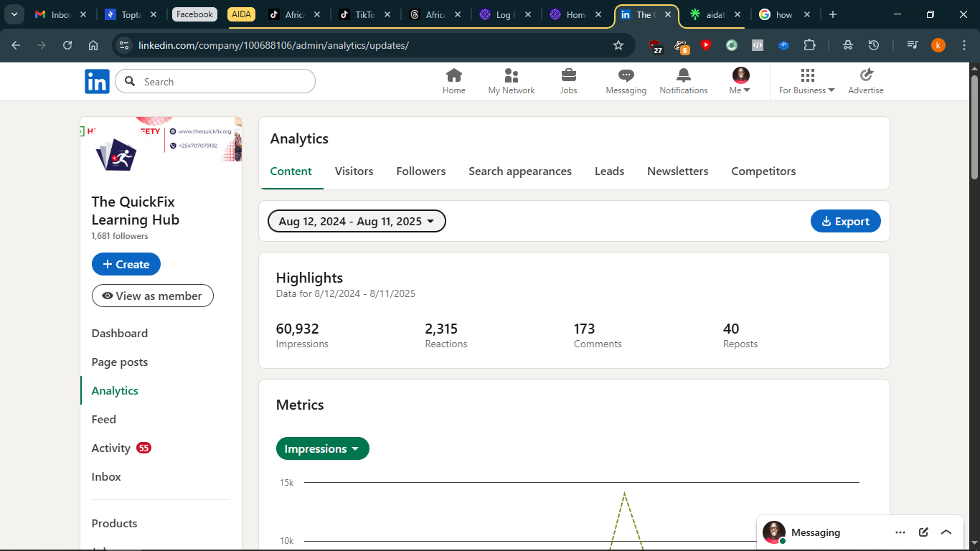The height and width of the screenshot is (551, 980).
Task: Expand the For Business menu
Action: tap(806, 82)
